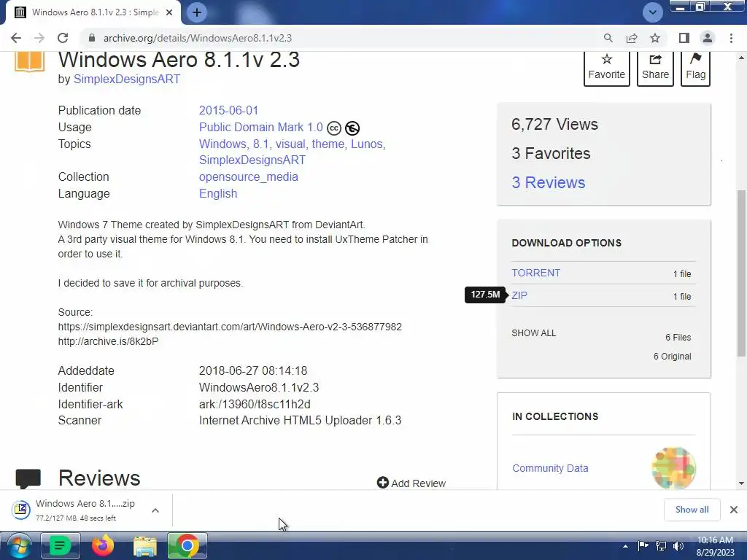Click the English language link
This screenshot has width=747, height=560.
pos(217,193)
